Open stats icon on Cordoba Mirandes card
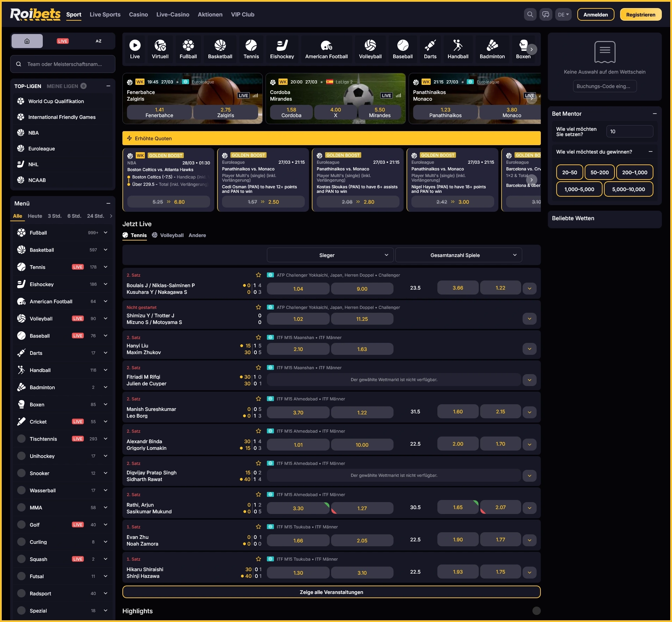 coord(398,95)
